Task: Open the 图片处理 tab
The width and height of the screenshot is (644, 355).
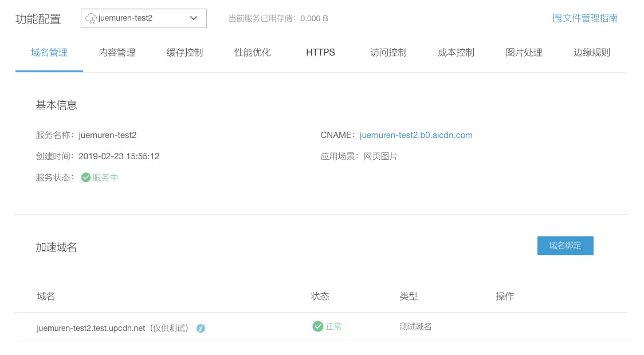Action: (x=524, y=53)
